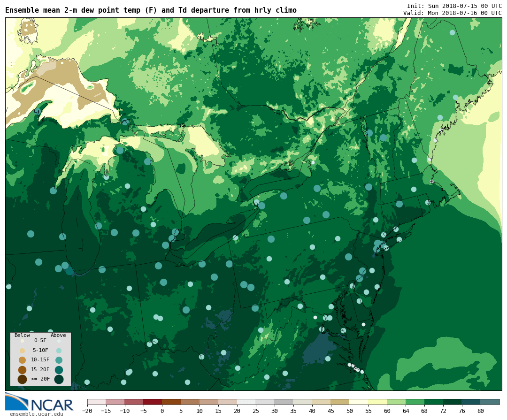507x420 pixels.
Task: Pick the white segment between 20 and 25
Action: 246,402
